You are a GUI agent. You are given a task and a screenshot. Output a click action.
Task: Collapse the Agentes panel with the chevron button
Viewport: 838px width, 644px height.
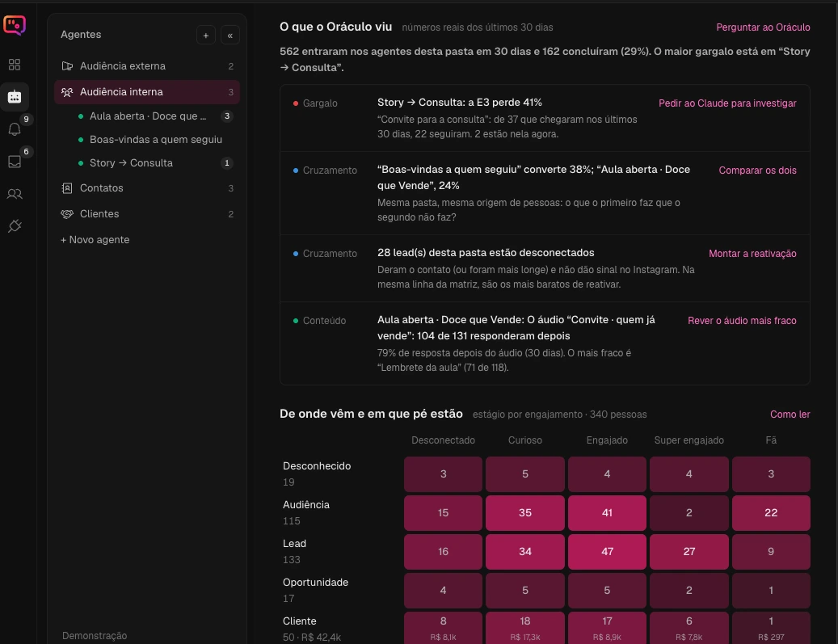[230, 36]
